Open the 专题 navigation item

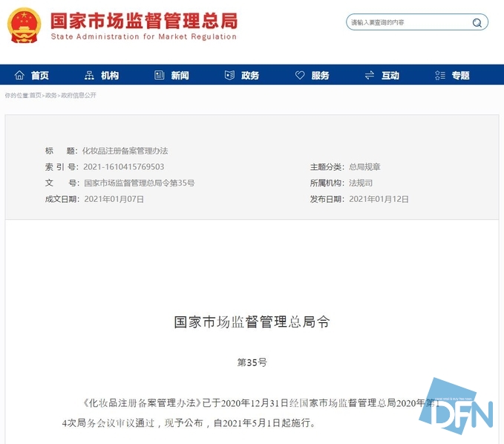coord(461,76)
